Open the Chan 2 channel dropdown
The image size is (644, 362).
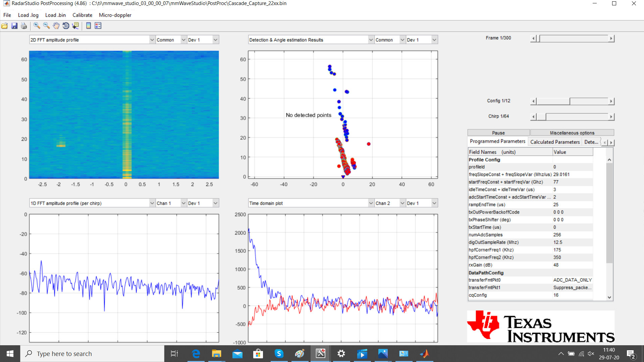[x=402, y=203]
